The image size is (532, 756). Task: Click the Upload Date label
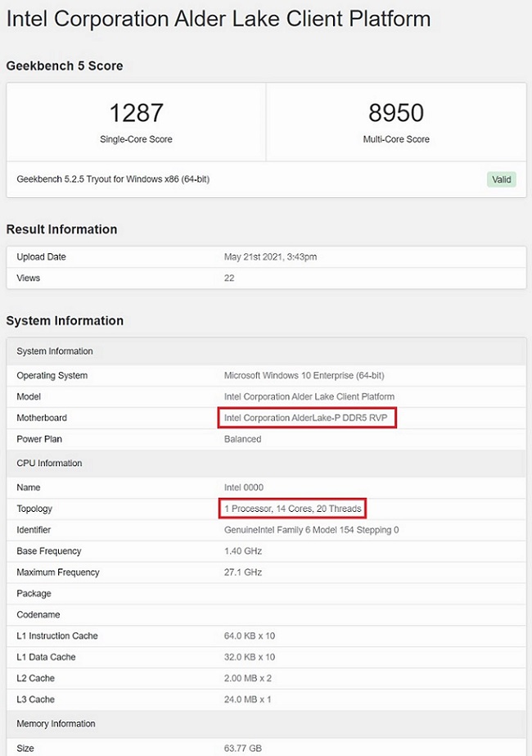[42, 257]
